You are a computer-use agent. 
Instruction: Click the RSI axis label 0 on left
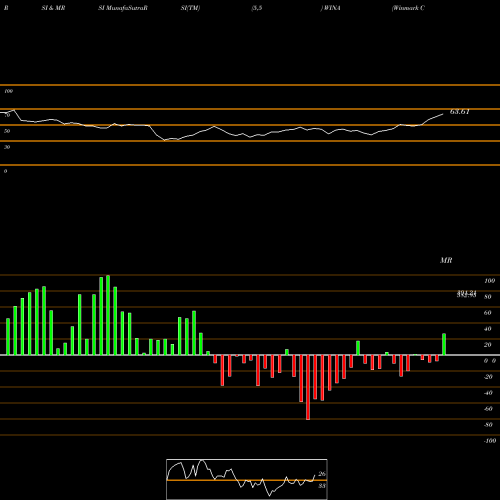coord(5,171)
